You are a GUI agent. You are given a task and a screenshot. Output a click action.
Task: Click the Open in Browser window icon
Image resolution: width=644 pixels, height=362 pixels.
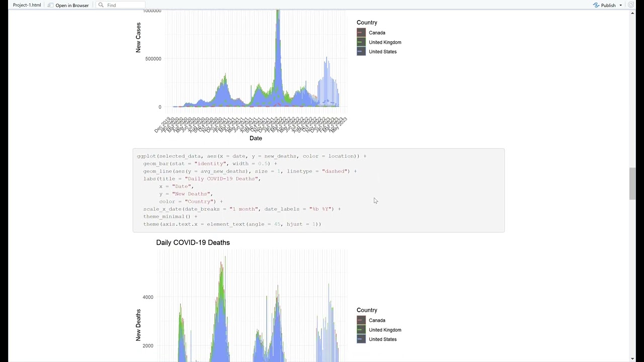coord(50,5)
